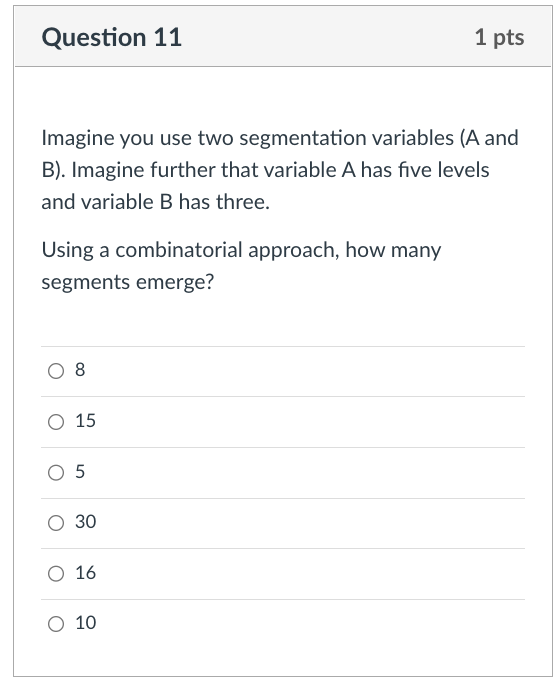
Task: Click the answer label text "5"
Action: pyautogui.click(x=80, y=471)
